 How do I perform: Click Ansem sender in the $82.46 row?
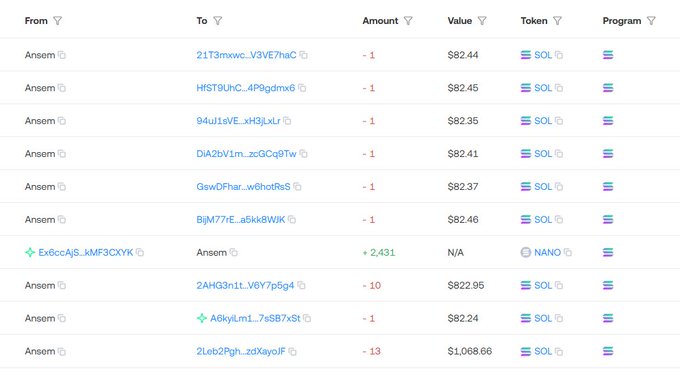coord(40,220)
